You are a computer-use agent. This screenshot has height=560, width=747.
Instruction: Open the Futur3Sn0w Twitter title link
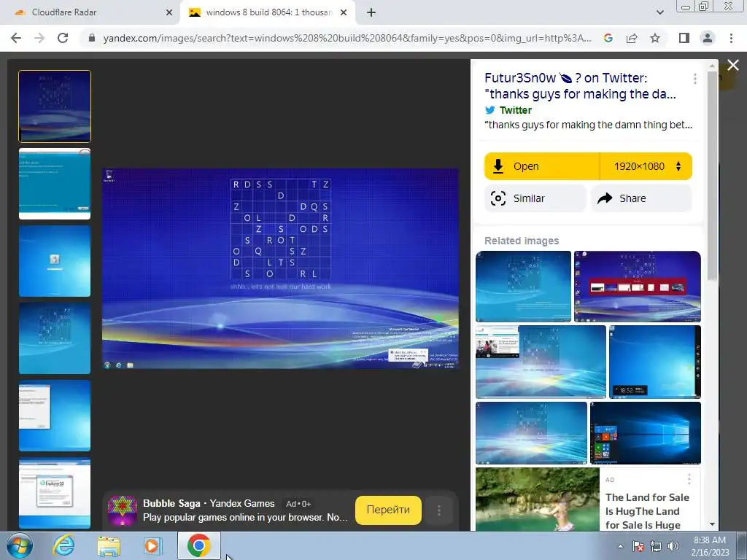point(580,86)
